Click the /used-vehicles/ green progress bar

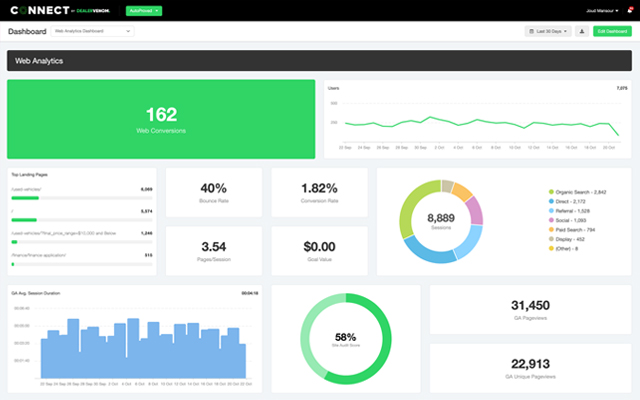click(25, 198)
